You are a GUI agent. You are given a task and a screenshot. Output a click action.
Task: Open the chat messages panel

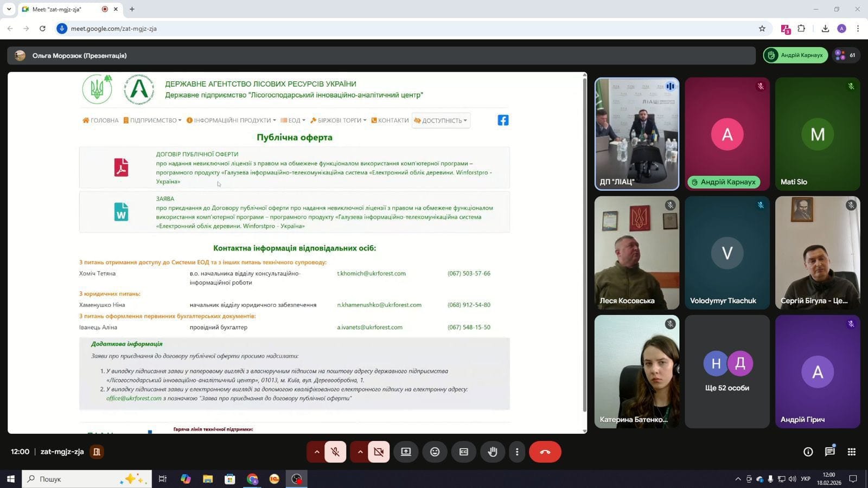click(x=830, y=452)
